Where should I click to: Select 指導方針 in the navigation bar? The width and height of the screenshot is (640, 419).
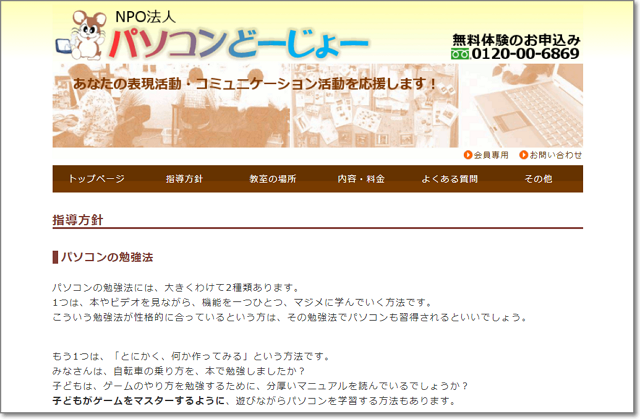185,179
